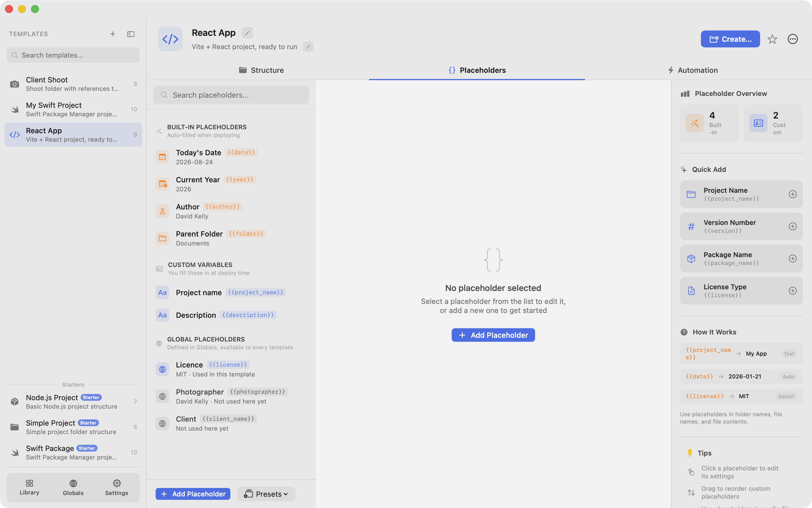The width and height of the screenshot is (812, 508).
Task: Open the Globals section
Action: click(73, 487)
